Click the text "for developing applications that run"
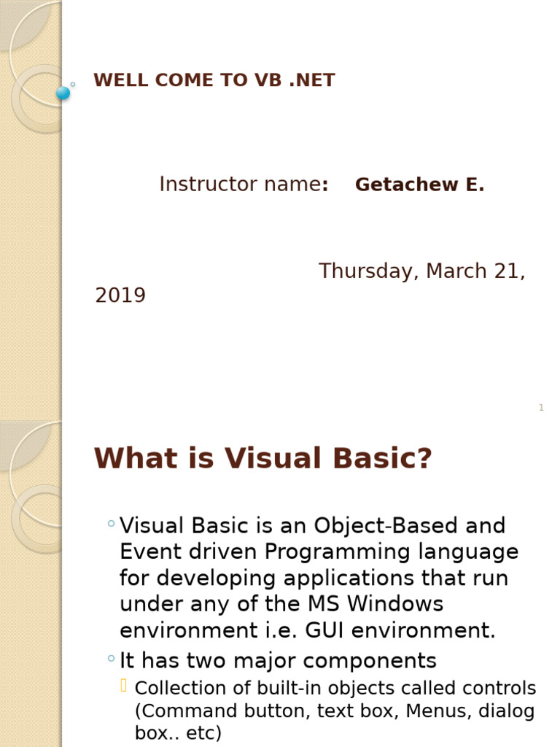 coord(314,578)
